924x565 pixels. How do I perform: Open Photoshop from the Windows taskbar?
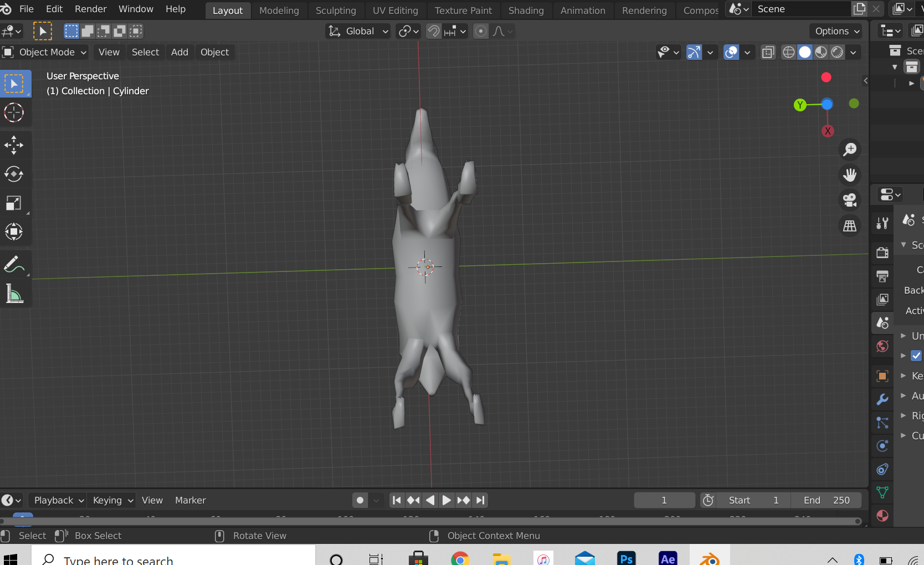coord(627,558)
